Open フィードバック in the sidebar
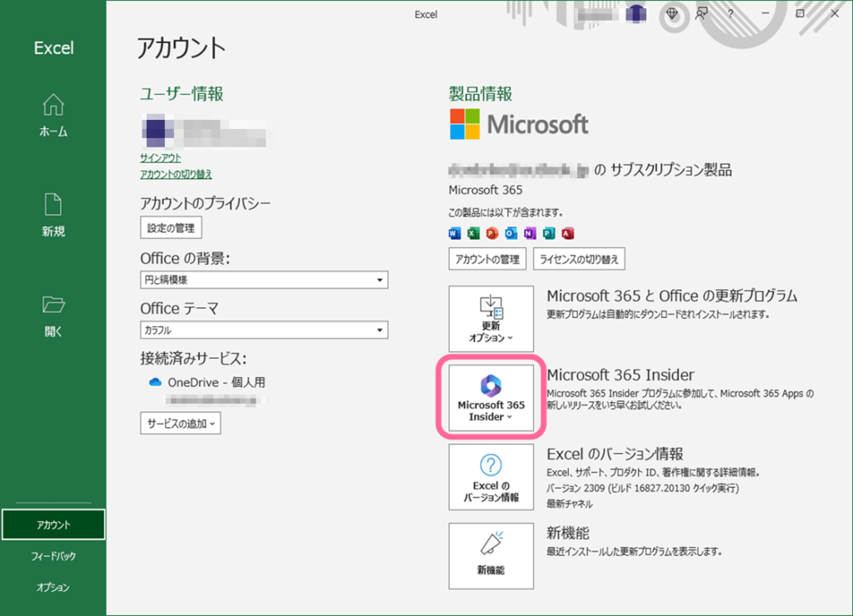The image size is (853, 616). click(x=53, y=556)
